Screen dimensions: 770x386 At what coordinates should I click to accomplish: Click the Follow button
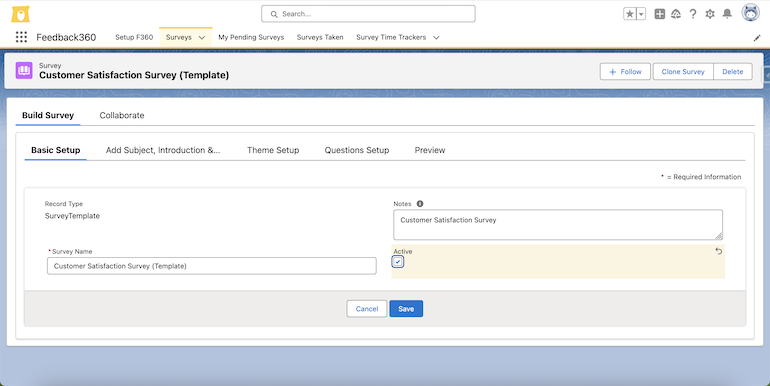coord(625,72)
